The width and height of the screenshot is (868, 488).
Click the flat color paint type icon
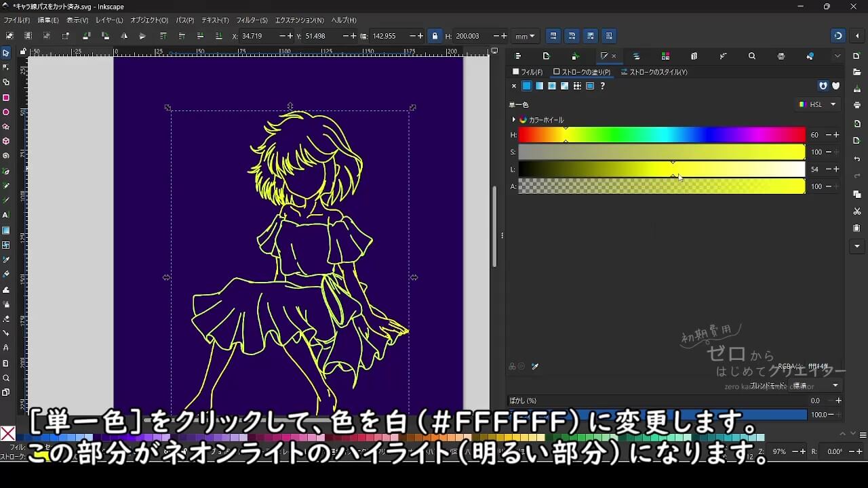coord(526,86)
